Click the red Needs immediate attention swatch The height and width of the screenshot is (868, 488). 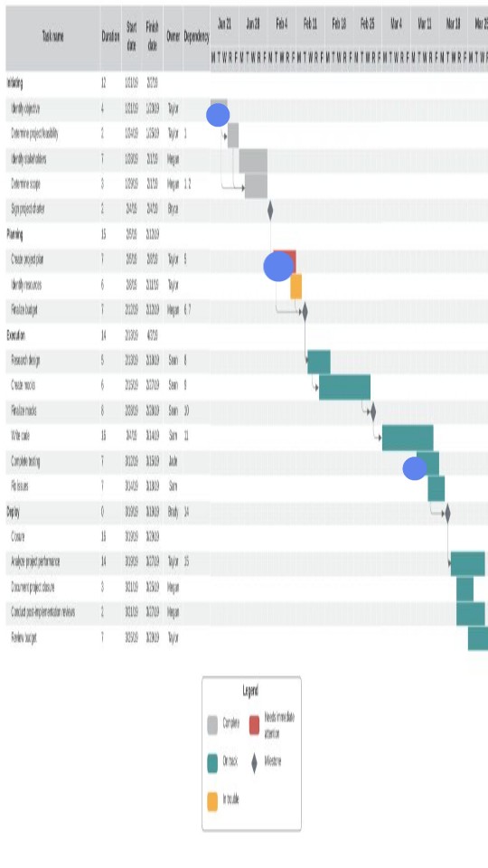click(x=255, y=725)
